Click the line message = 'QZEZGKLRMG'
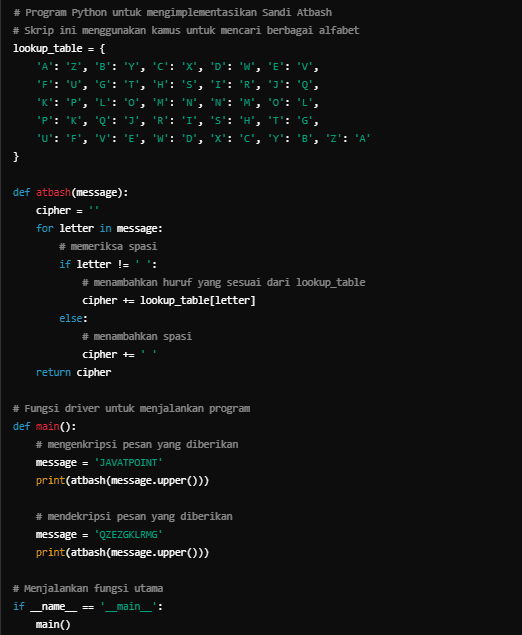Screen dimensions: 522x635 (99, 535)
